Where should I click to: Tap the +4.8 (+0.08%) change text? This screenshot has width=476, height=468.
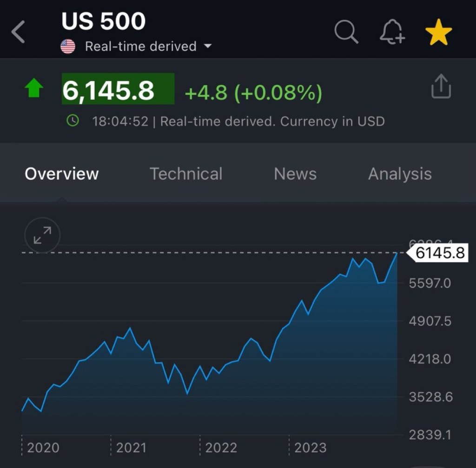point(253,93)
